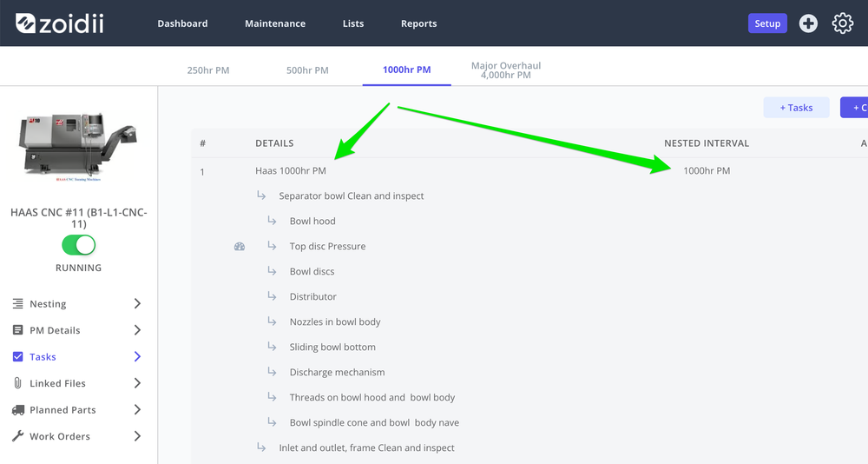Select the Distributor sub-task

(x=312, y=296)
